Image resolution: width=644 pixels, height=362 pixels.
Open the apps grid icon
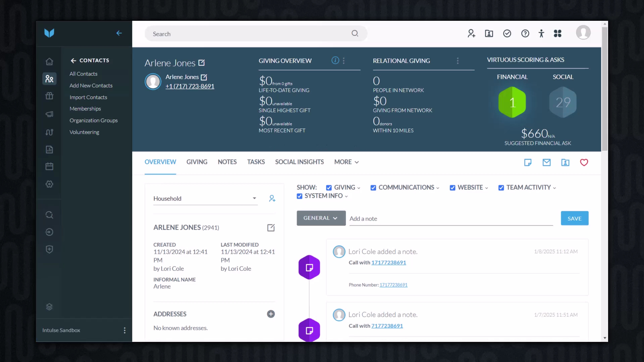point(557,34)
